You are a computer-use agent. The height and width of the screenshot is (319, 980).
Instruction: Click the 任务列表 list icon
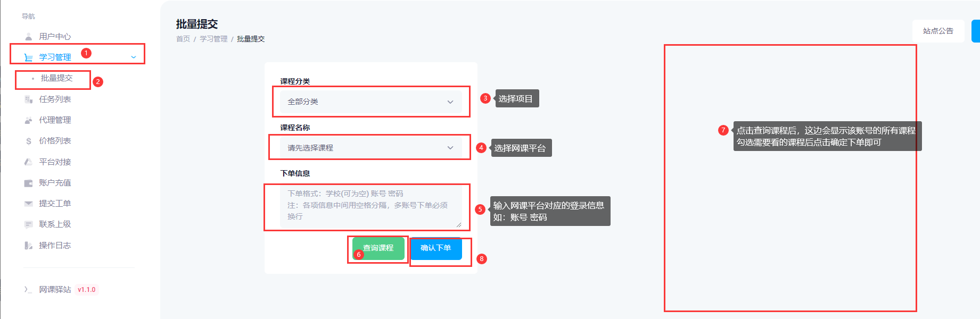pos(29,99)
